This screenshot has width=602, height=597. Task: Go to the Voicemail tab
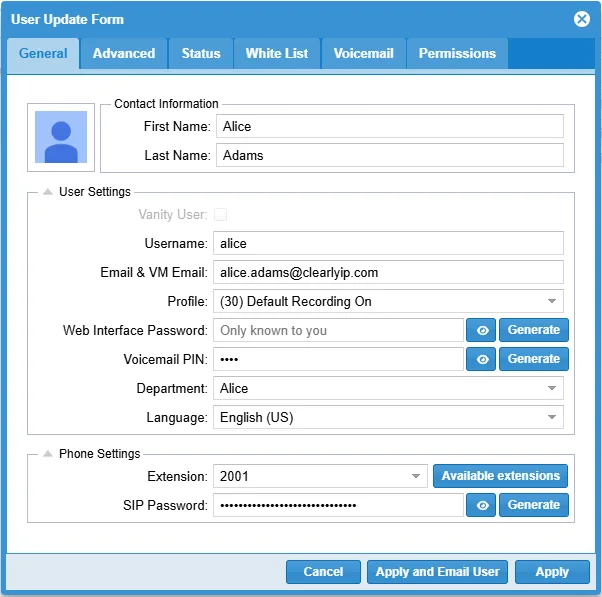[x=364, y=53]
